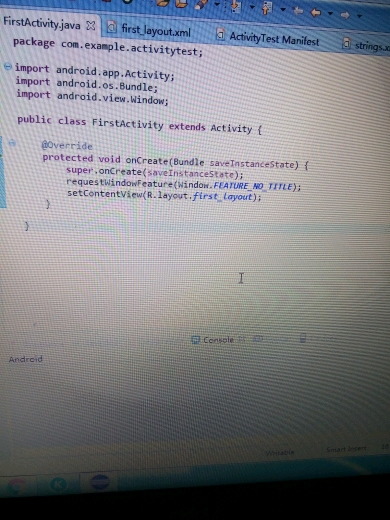Click the public class FirstActivity declaration
390x520 pixels.
point(139,125)
